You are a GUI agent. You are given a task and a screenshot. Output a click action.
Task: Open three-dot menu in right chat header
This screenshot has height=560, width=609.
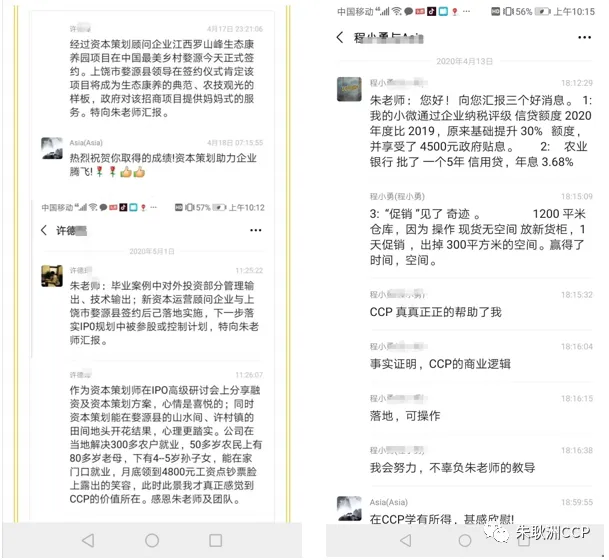tap(584, 37)
